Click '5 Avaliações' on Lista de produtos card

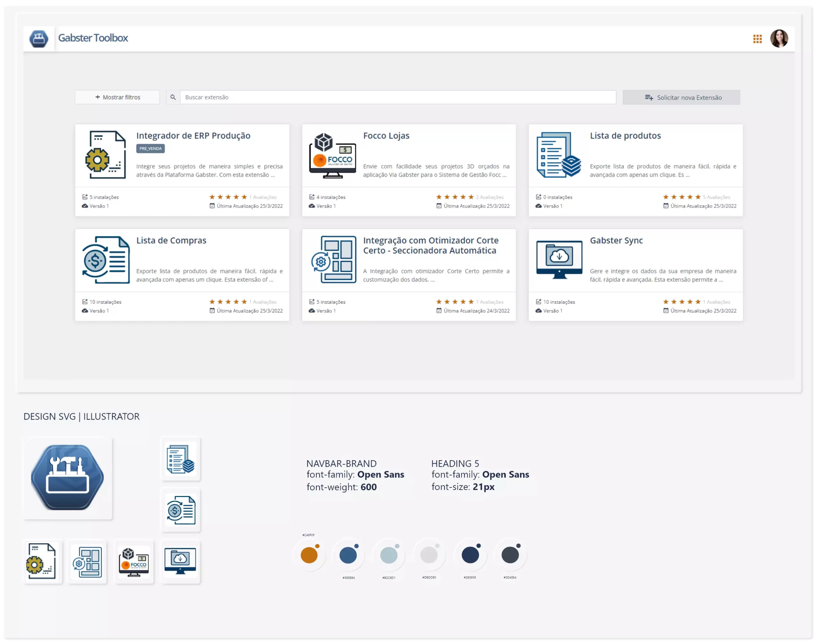(x=716, y=197)
